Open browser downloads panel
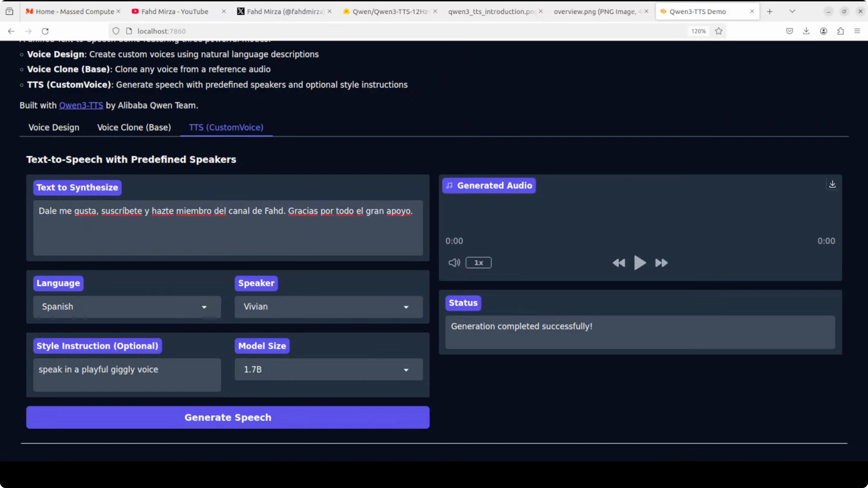This screenshot has height=488, width=868. click(806, 31)
